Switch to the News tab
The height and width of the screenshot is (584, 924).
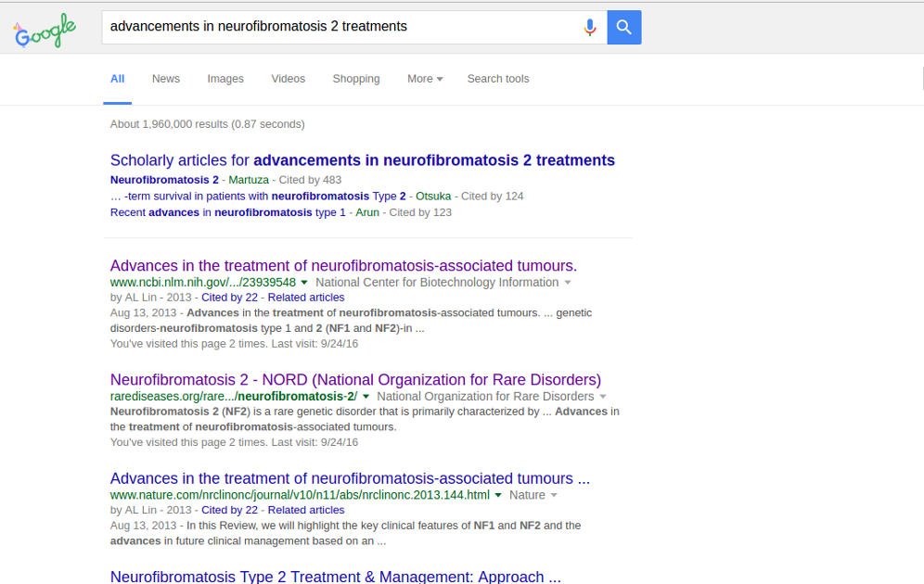click(x=166, y=79)
